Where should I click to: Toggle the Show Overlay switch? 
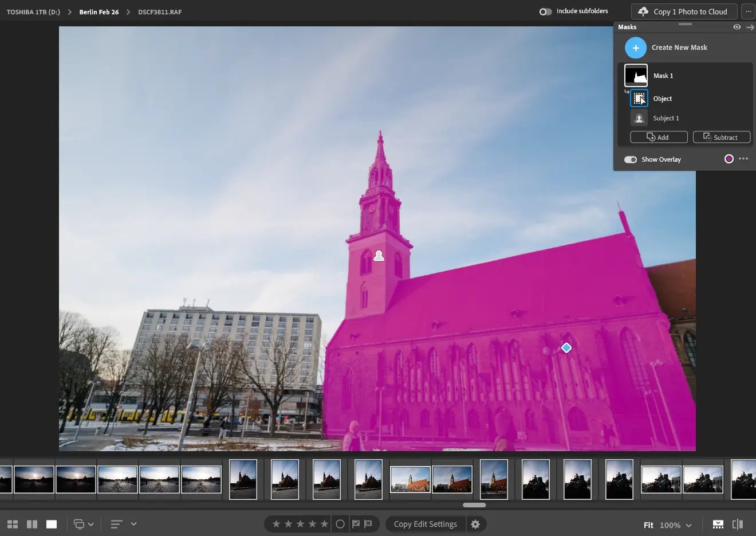pos(631,159)
